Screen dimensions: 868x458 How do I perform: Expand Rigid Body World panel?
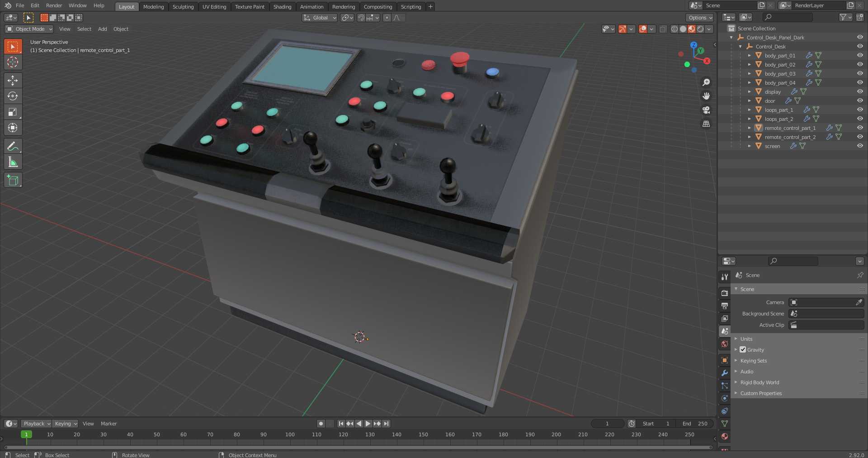(759, 382)
